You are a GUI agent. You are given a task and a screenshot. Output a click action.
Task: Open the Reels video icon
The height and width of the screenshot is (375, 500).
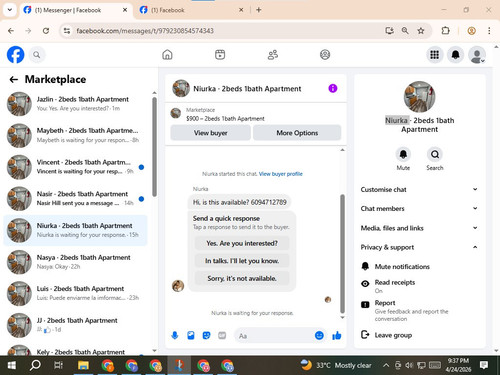pos(220,54)
